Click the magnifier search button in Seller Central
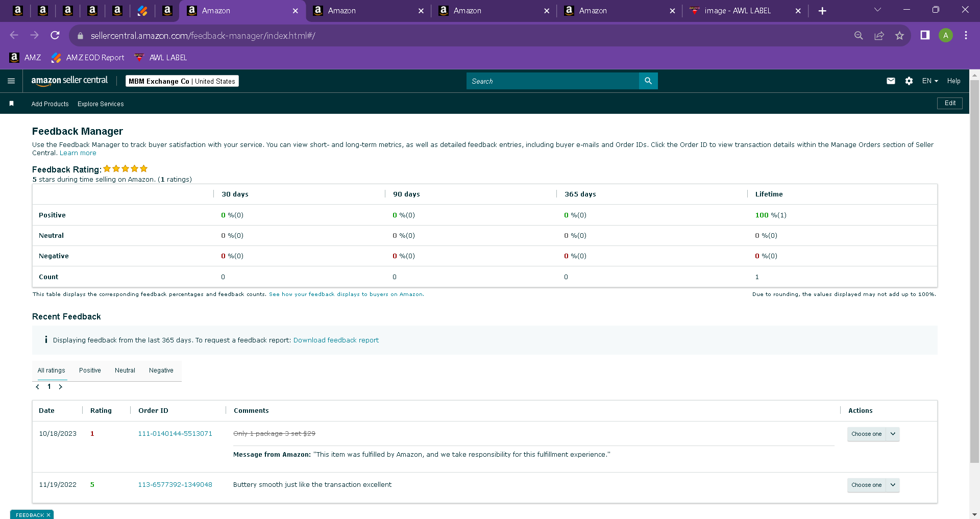The image size is (980, 519). (x=648, y=81)
